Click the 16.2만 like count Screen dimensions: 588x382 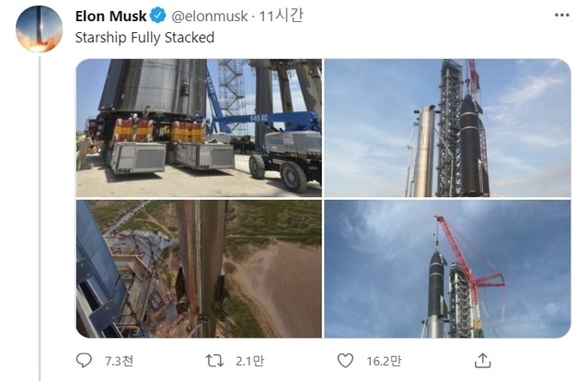384,361
